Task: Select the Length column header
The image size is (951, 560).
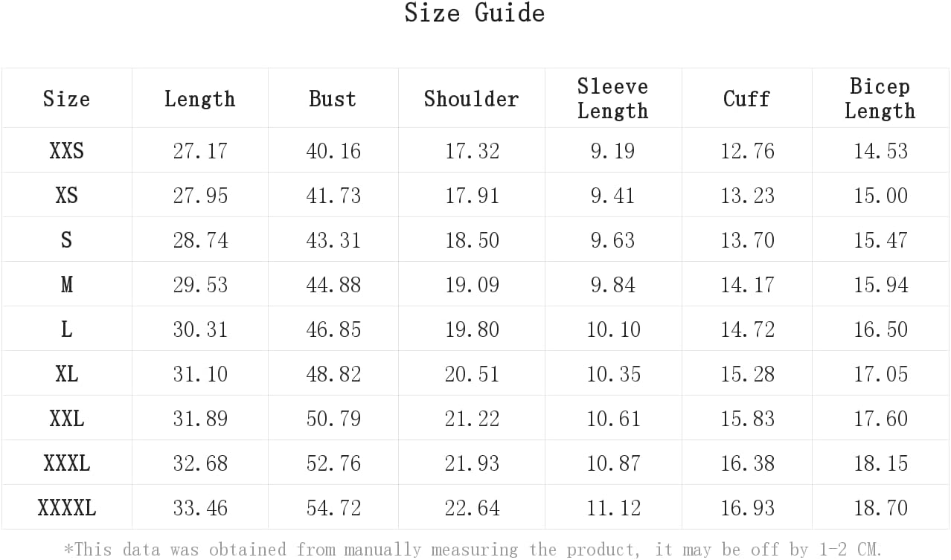Action: (199, 99)
